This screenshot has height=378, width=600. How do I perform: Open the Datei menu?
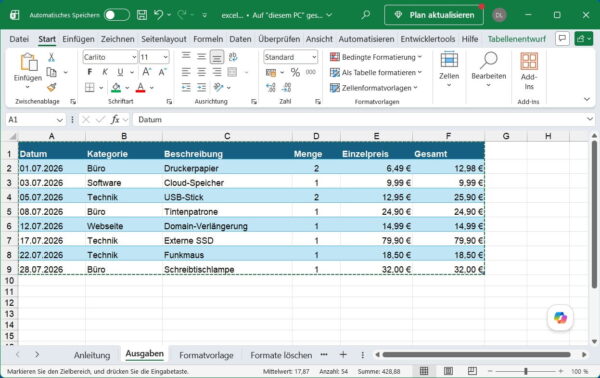[19, 39]
